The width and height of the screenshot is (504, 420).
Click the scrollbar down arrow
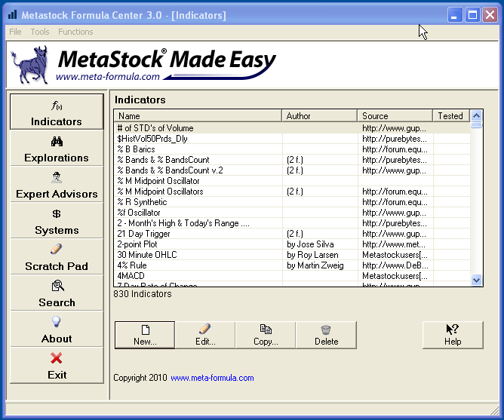pyautogui.click(x=476, y=280)
